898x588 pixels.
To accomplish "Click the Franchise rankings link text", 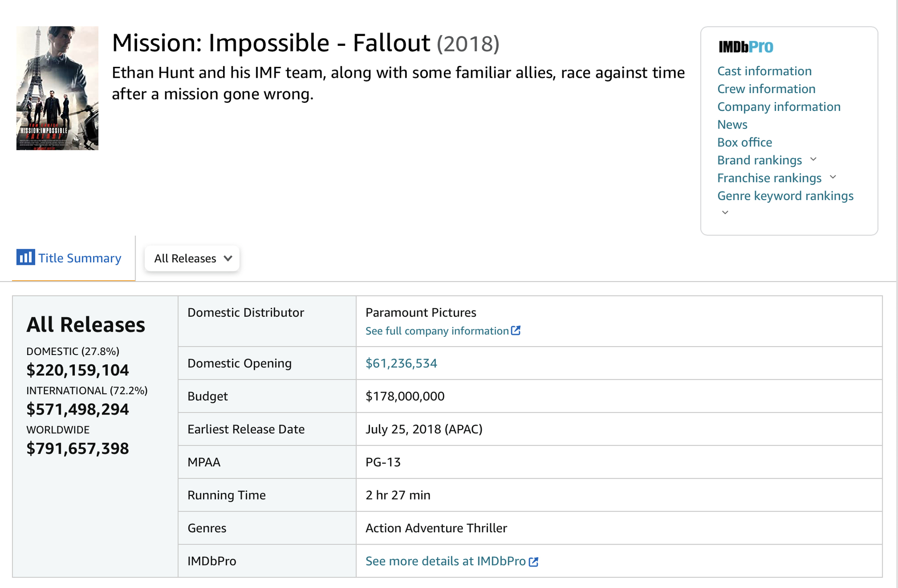I will point(769,178).
